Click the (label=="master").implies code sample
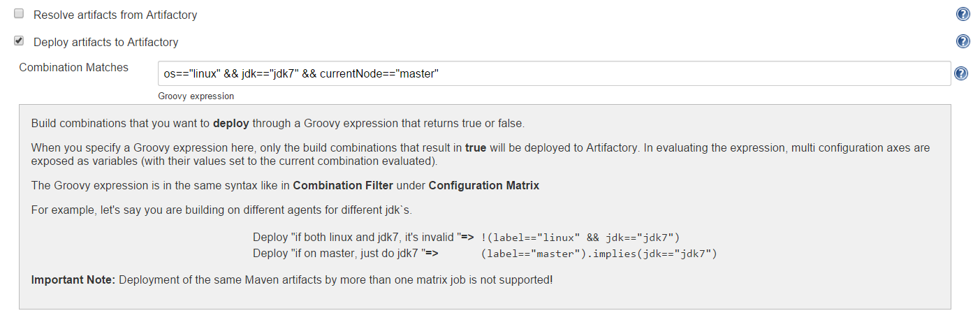The height and width of the screenshot is (320, 980). pyautogui.click(x=599, y=253)
